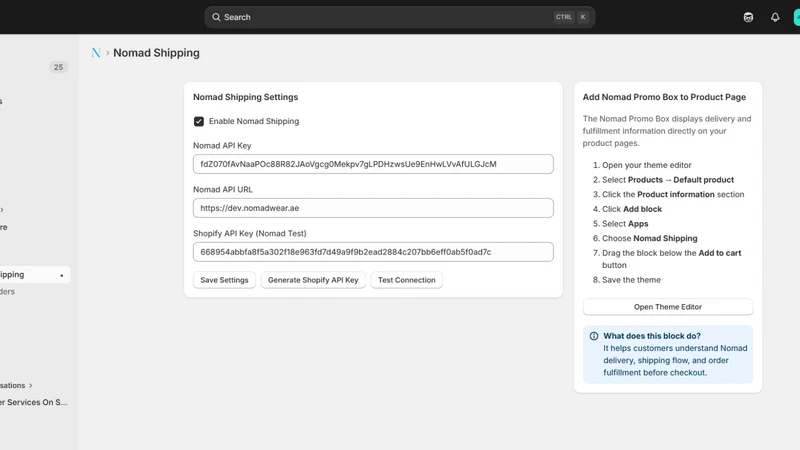Viewport: 800px width, 450px height.
Task: Click the sidebar chevron above 're' item
Action: (2, 210)
